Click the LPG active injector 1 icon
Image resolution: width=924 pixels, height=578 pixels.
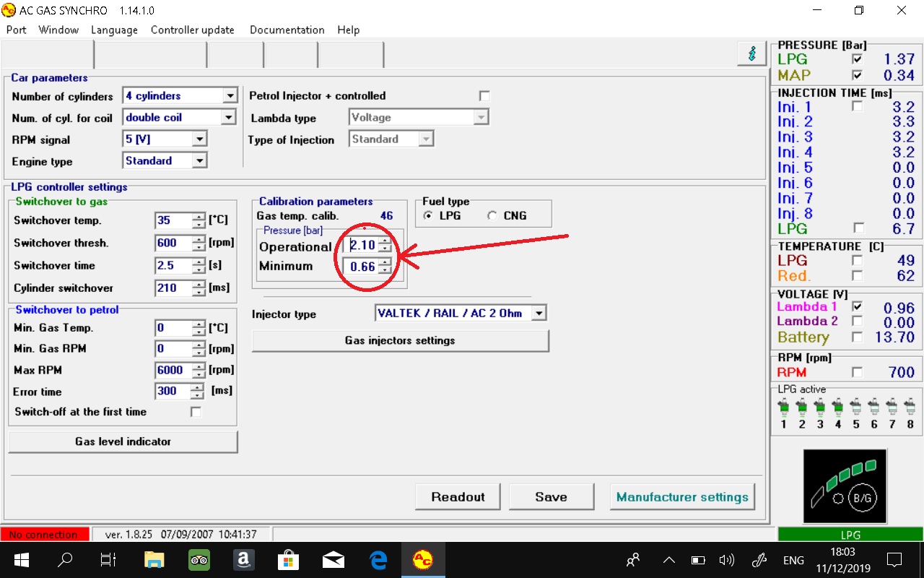tap(783, 408)
